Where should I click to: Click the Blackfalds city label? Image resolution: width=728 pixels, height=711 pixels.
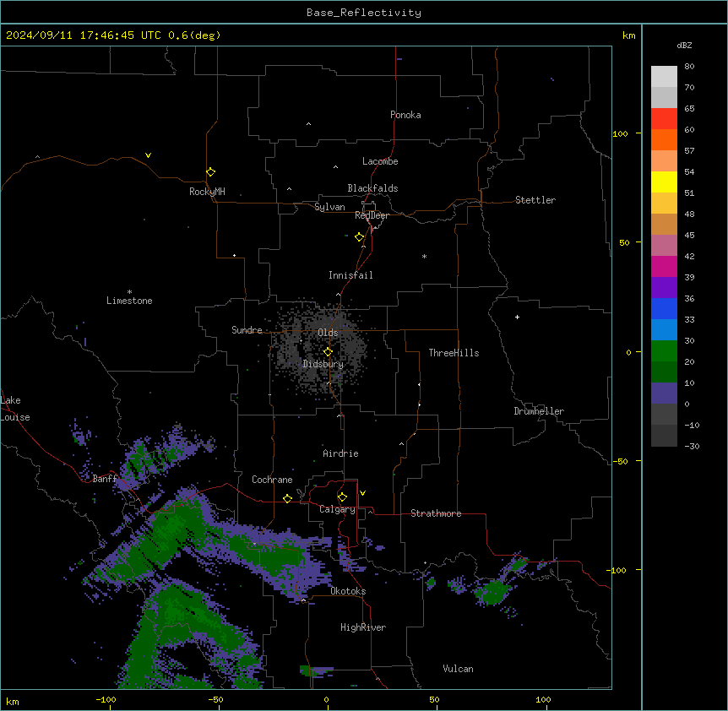tap(372, 188)
